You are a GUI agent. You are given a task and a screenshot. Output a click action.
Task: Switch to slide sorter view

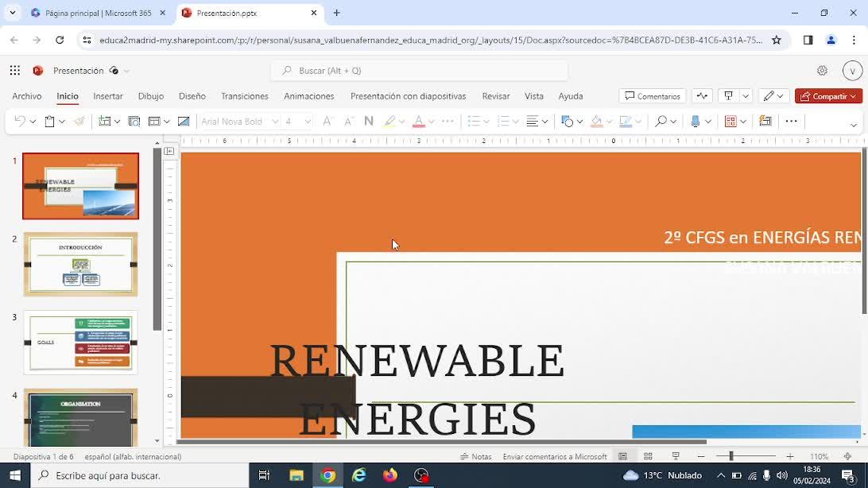pyautogui.click(x=648, y=456)
